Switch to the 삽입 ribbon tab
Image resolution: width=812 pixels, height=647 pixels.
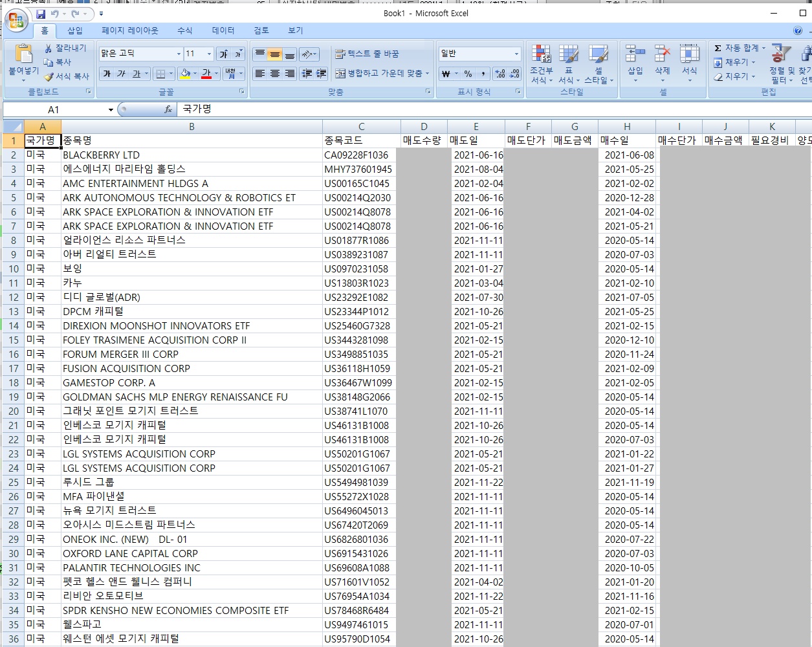pos(75,30)
